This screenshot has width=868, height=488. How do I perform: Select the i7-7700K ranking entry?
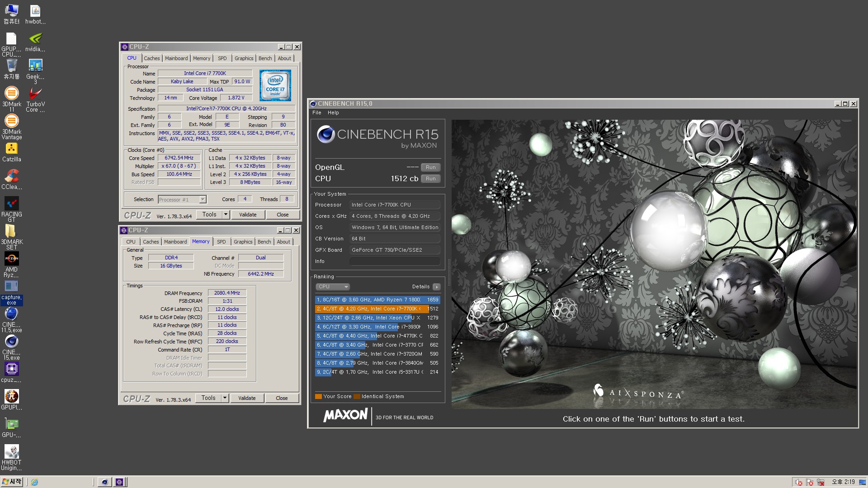pyautogui.click(x=377, y=309)
